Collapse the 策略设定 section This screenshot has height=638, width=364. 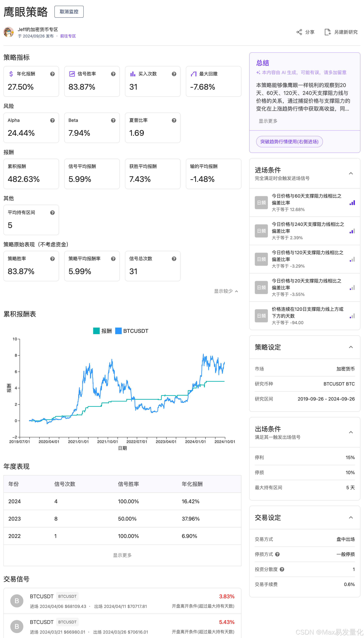pos(351,347)
